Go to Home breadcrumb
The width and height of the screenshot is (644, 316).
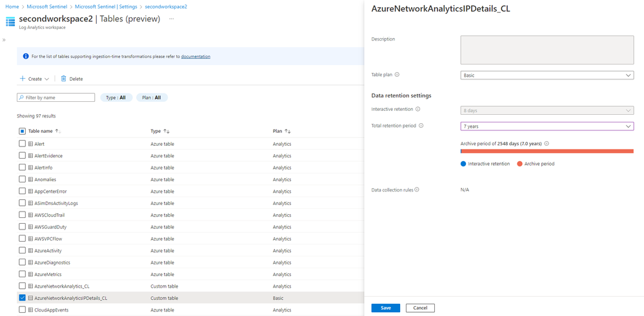point(12,7)
